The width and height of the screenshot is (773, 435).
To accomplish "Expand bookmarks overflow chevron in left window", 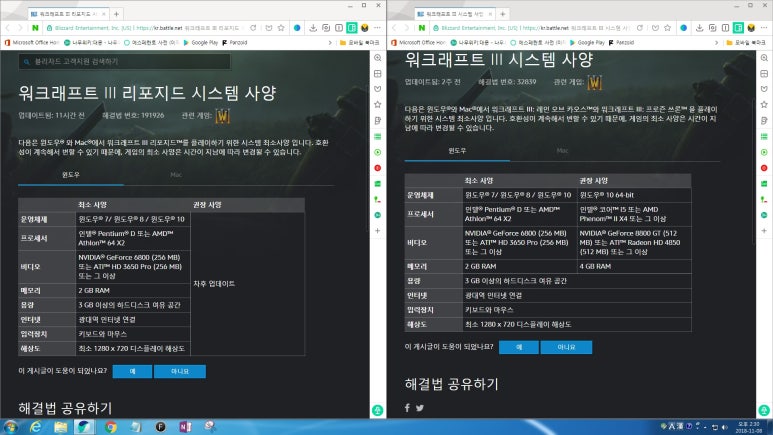I will coord(330,43).
